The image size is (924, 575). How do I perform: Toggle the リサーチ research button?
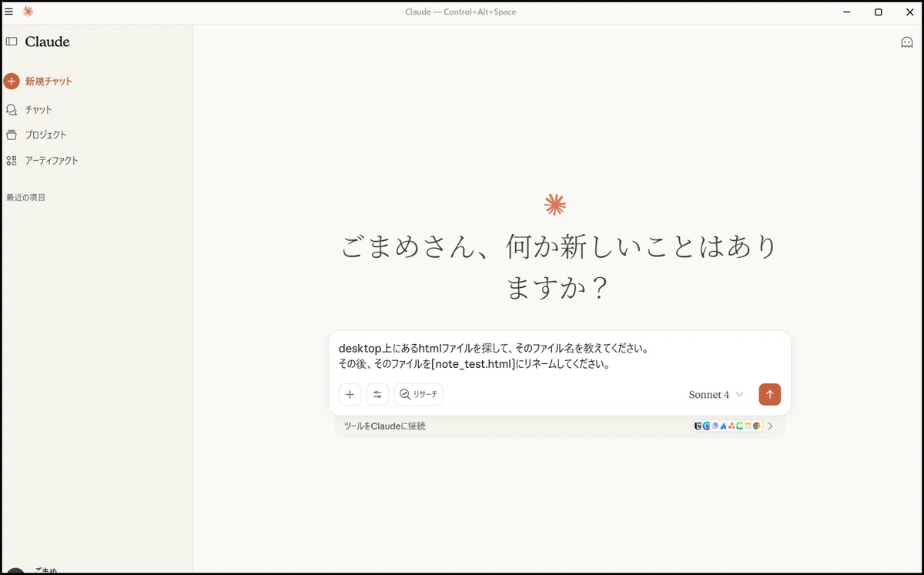click(419, 394)
